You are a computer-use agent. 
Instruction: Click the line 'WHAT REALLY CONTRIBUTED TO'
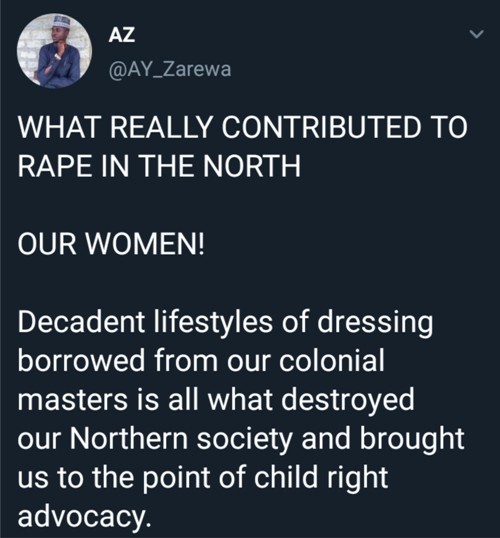(243, 127)
